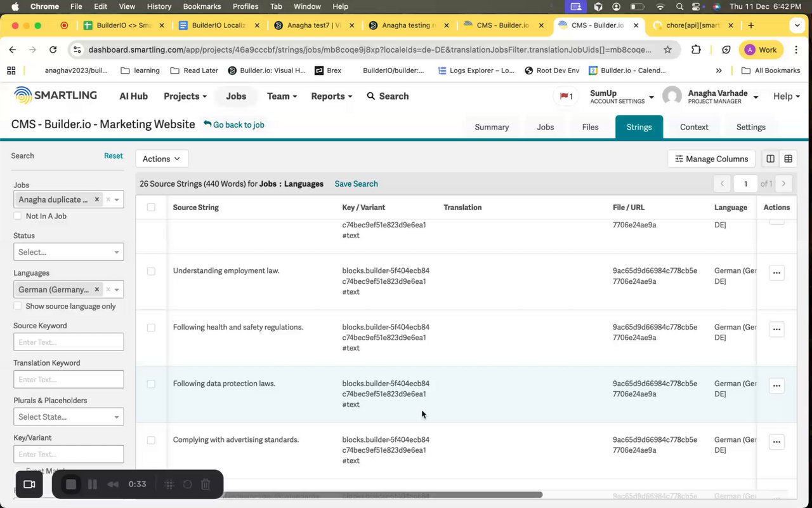Switch to table grid view icon

(x=788, y=159)
